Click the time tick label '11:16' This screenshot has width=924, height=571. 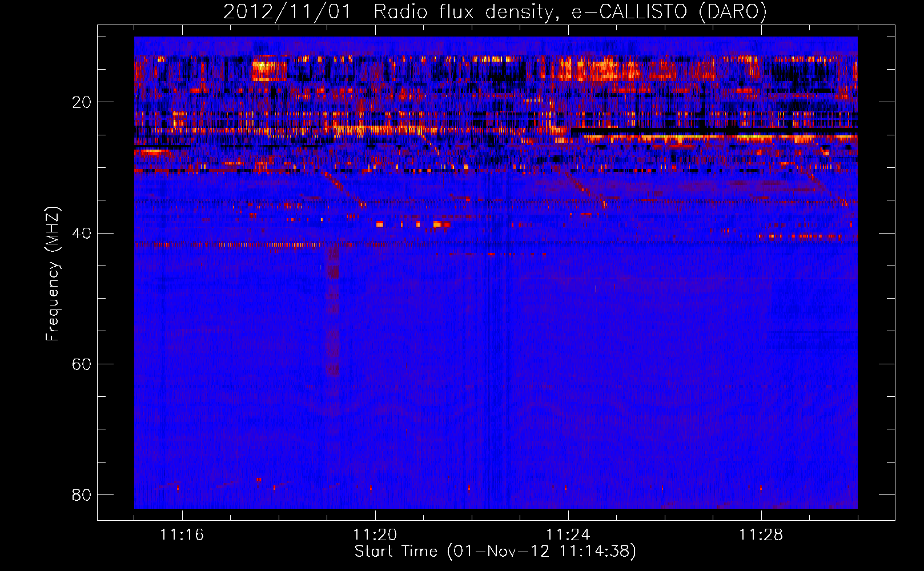tap(182, 535)
